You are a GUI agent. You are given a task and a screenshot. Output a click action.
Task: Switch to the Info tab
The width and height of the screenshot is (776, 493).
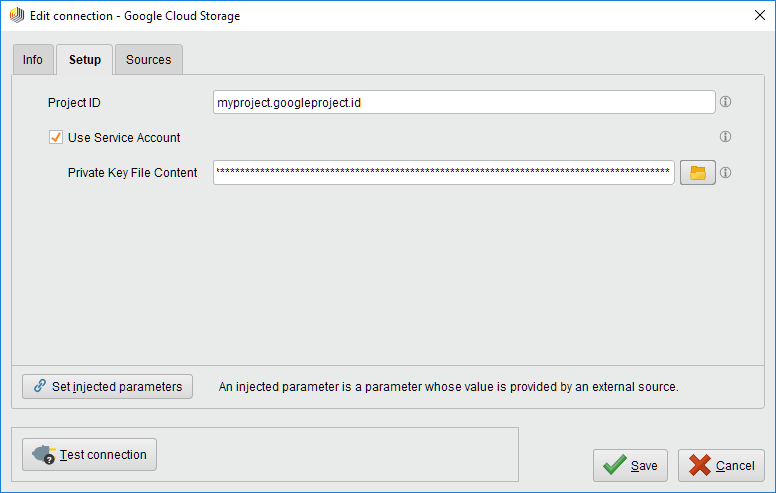coord(33,60)
